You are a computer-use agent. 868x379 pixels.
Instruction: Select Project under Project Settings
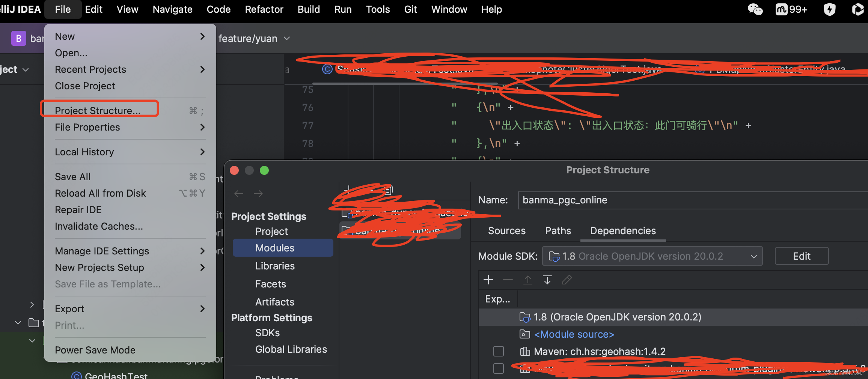pyautogui.click(x=271, y=232)
